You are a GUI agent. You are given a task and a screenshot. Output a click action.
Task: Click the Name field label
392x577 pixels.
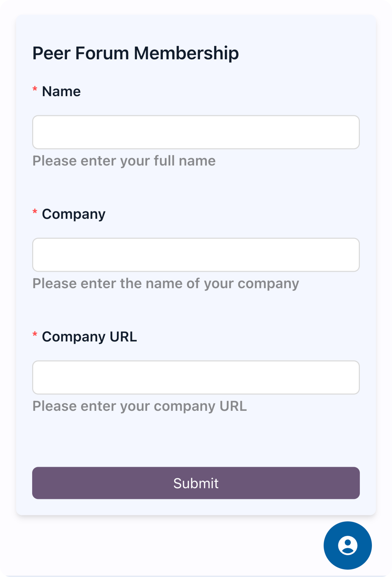click(61, 91)
